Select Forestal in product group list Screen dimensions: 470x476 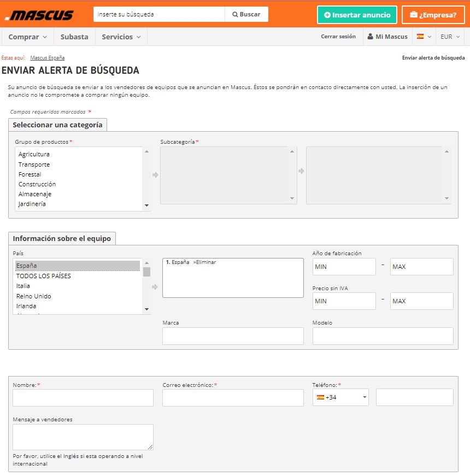tap(30, 174)
